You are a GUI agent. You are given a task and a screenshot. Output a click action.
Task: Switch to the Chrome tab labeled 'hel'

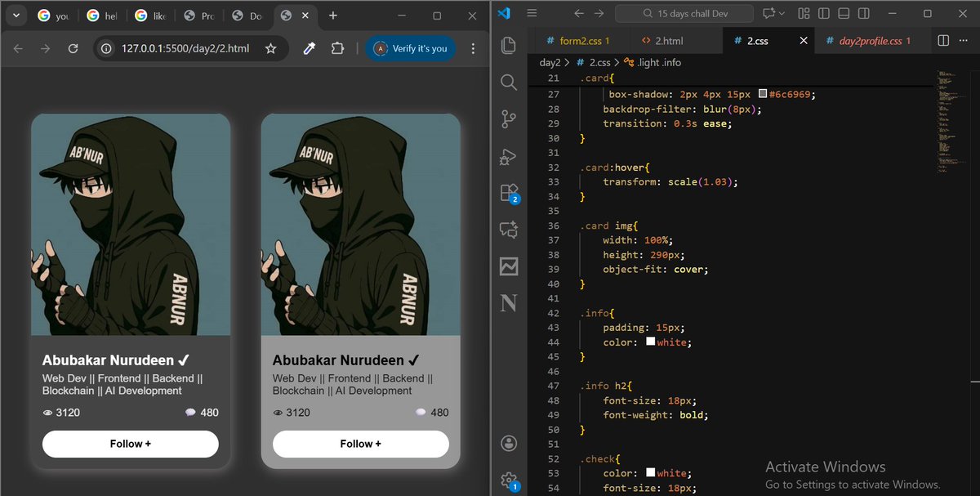pos(103,16)
